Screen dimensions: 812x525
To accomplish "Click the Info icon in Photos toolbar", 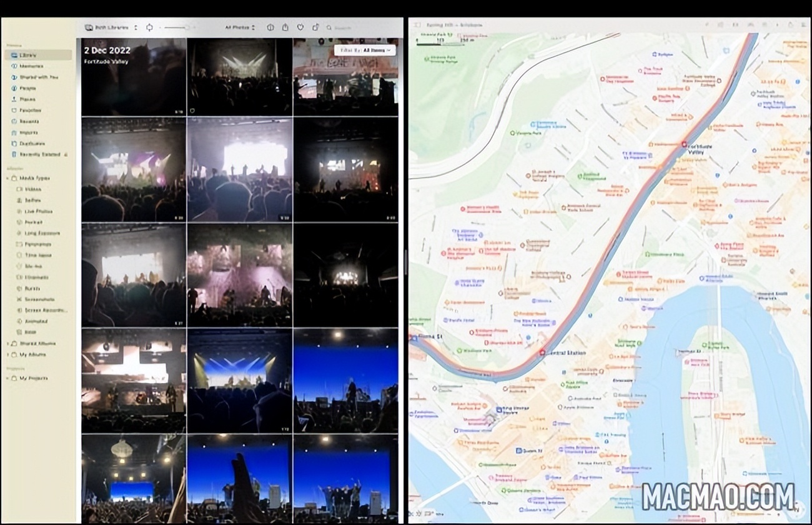I will click(270, 27).
